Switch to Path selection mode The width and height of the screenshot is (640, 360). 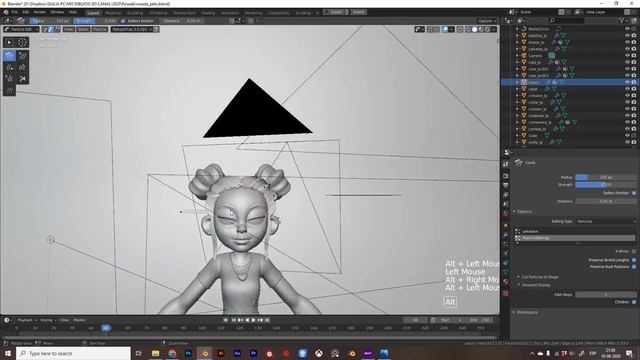[x=45, y=29]
